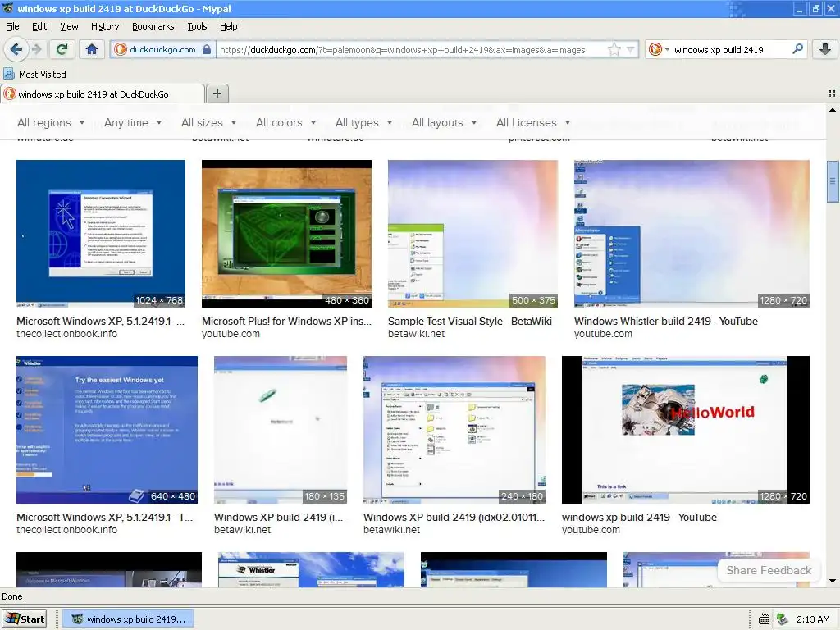
Task: Open the URL history dropdown arrow
Action: (x=631, y=50)
